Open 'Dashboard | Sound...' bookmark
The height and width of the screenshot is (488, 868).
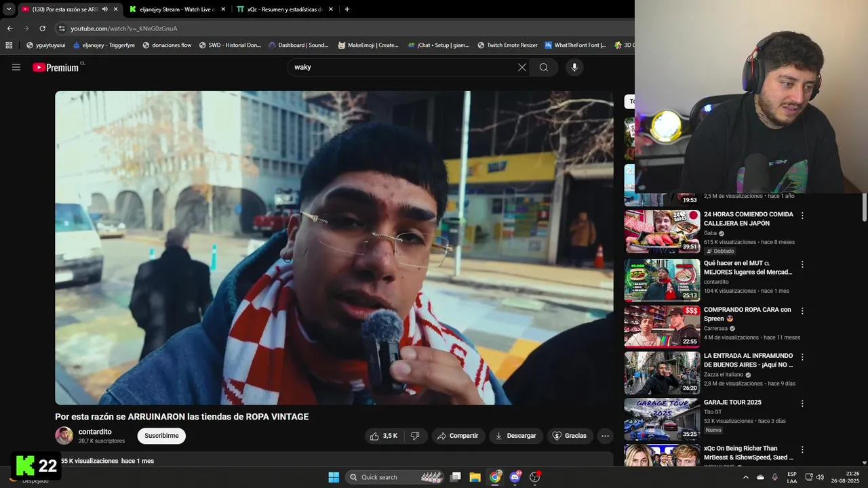point(298,45)
